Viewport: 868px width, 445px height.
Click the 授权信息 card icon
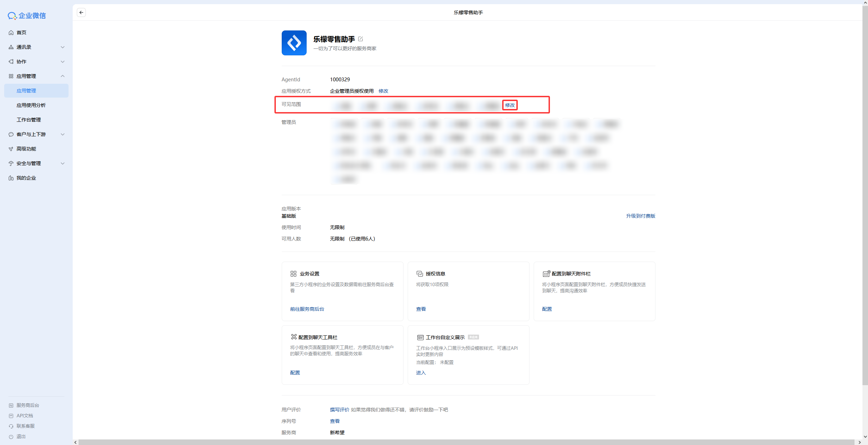(420, 274)
